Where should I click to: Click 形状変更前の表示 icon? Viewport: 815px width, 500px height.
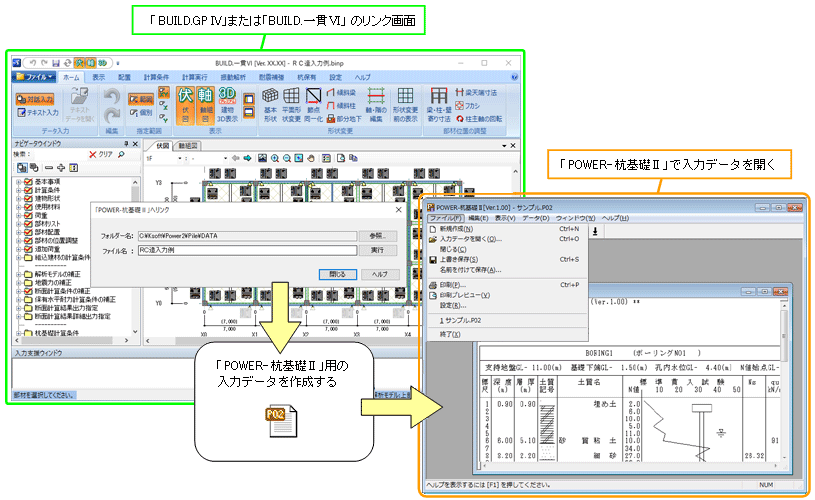[405, 106]
